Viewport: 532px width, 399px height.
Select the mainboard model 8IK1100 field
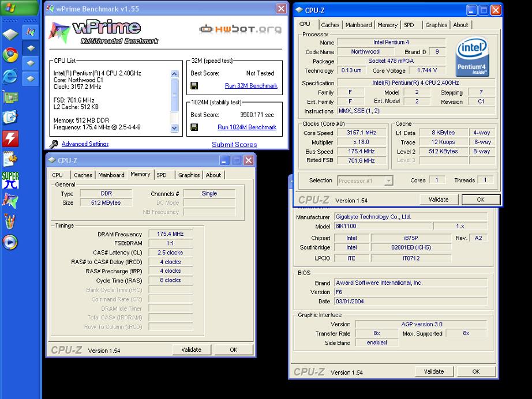383,226
